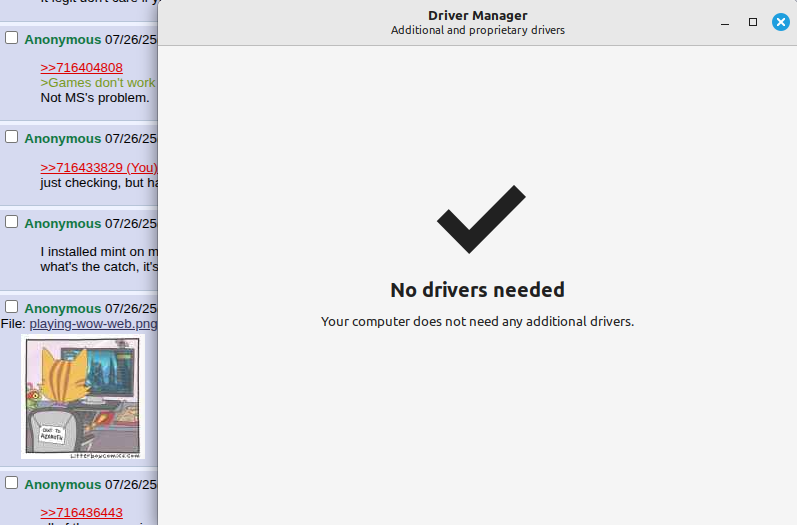Click 'Not MS's problem.' text
This screenshot has width=797, height=525.
coord(95,98)
